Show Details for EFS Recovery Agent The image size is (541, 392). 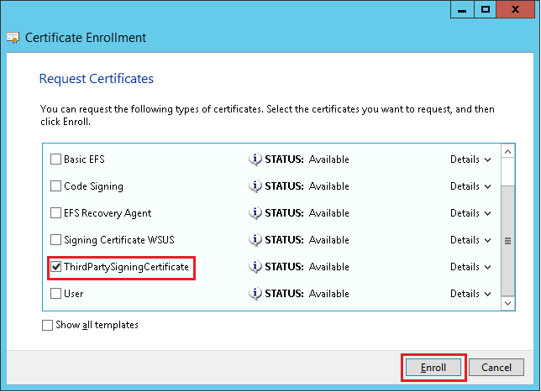(x=470, y=213)
